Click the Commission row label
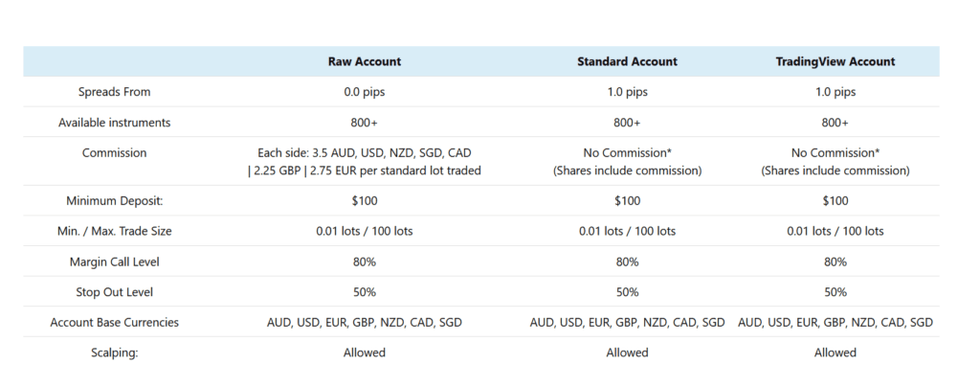This screenshot has height=387, width=980. 115,152
